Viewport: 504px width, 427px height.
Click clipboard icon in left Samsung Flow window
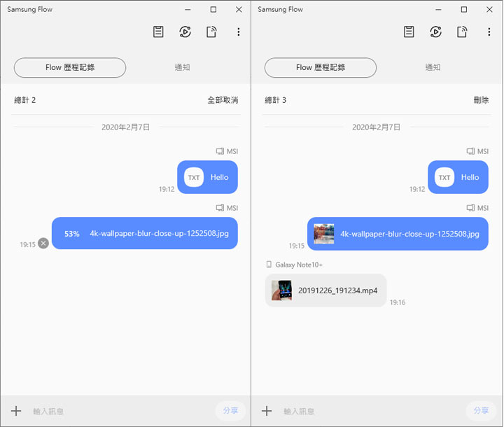point(159,32)
